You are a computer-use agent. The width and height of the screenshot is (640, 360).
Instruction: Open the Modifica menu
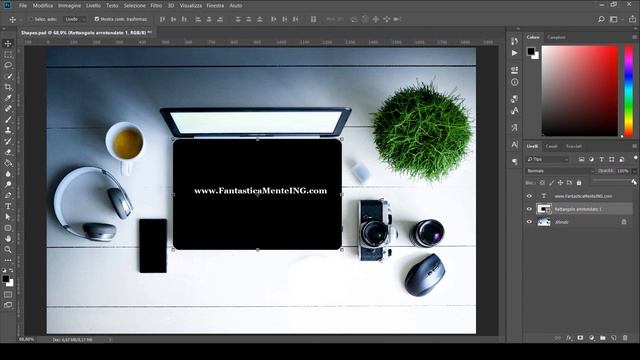(43, 6)
